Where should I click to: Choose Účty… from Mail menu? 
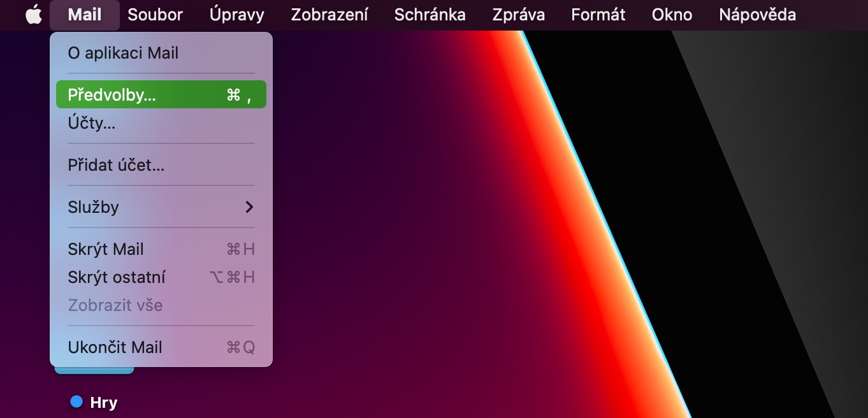[x=161, y=123]
